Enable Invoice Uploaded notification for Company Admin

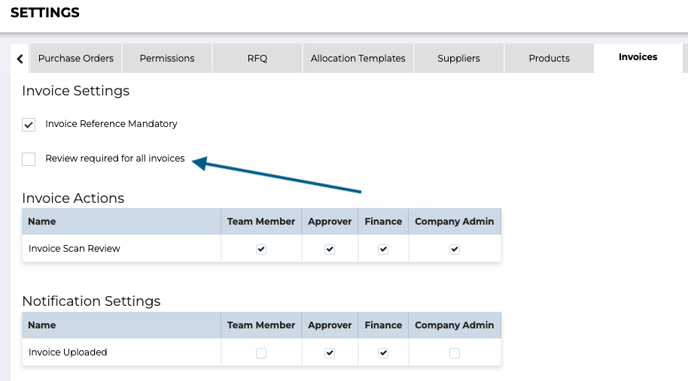pyautogui.click(x=455, y=353)
